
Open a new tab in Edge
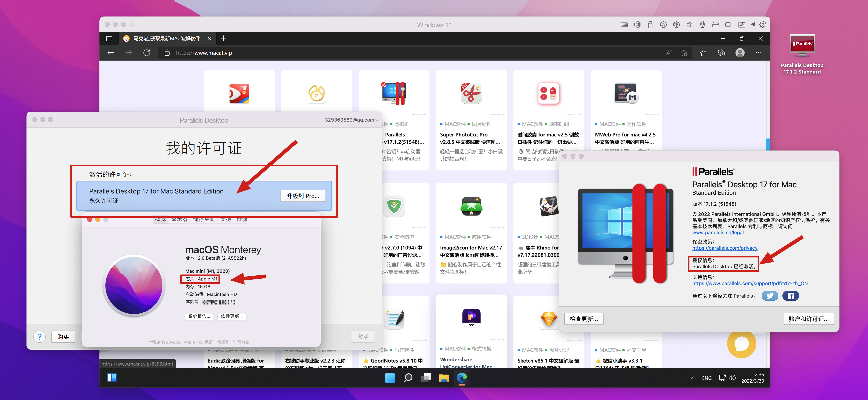(223, 38)
